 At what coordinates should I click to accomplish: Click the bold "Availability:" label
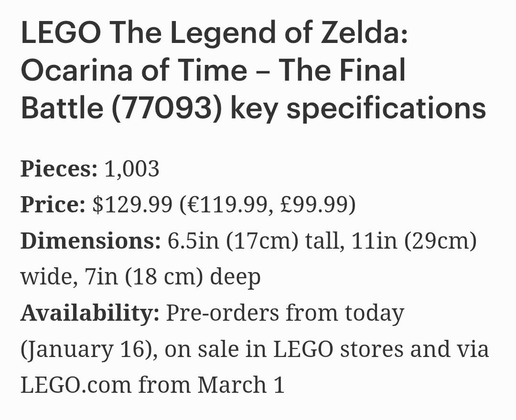tap(90, 313)
